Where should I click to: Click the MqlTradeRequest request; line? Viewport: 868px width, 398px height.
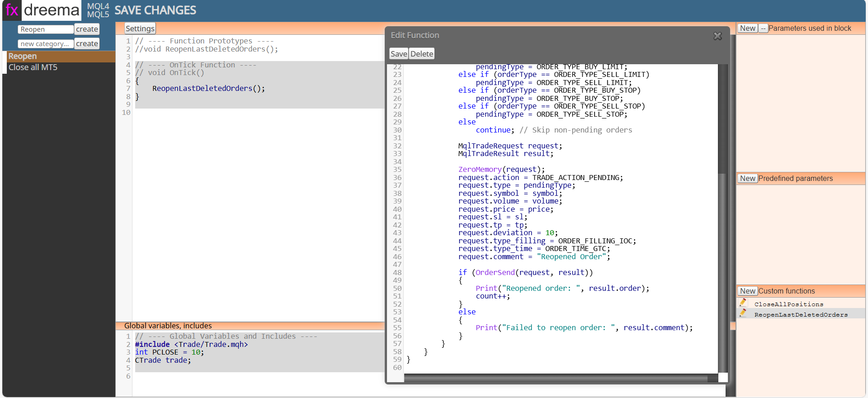(x=510, y=146)
